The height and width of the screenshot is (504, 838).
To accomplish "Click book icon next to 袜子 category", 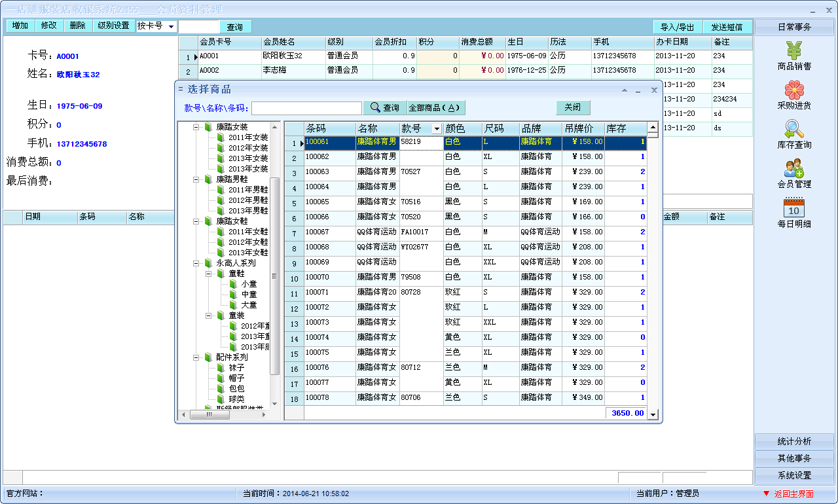I will [221, 368].
